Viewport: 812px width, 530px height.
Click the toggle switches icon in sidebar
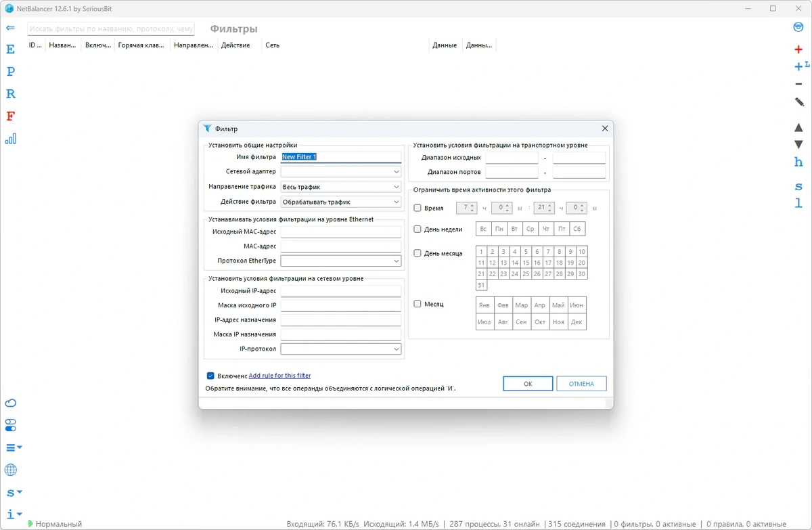(x=10, y=426)
